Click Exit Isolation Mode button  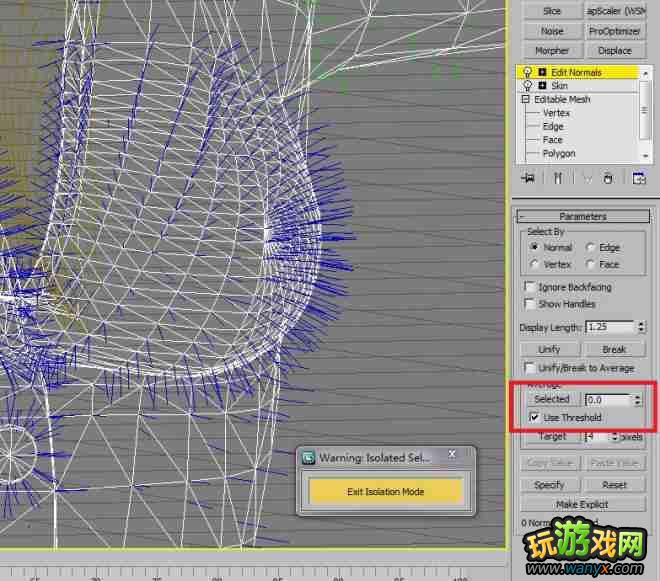[x=386, y=491]
